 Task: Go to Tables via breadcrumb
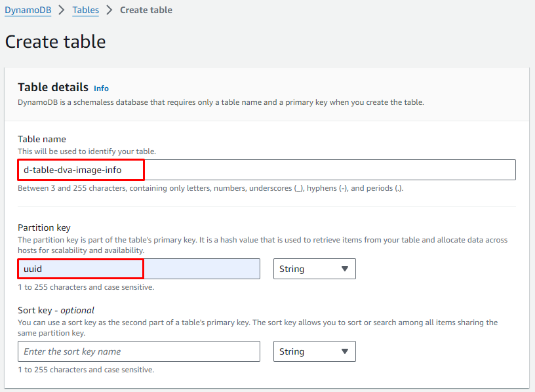(x=85, y=11)
